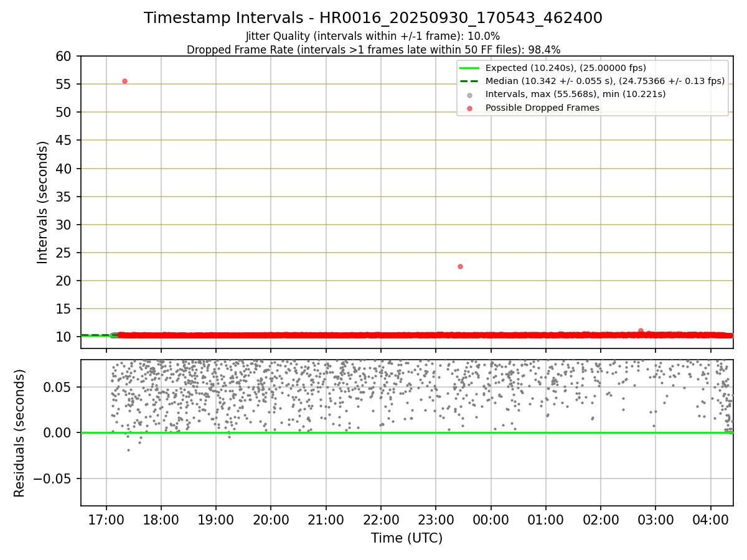Click the 19:00 x-axis tick label

pyautogui.click(x=216, y=519)
